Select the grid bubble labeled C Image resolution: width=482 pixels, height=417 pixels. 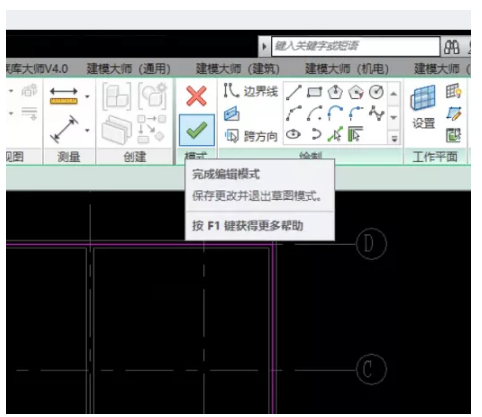tap(371, 369)
